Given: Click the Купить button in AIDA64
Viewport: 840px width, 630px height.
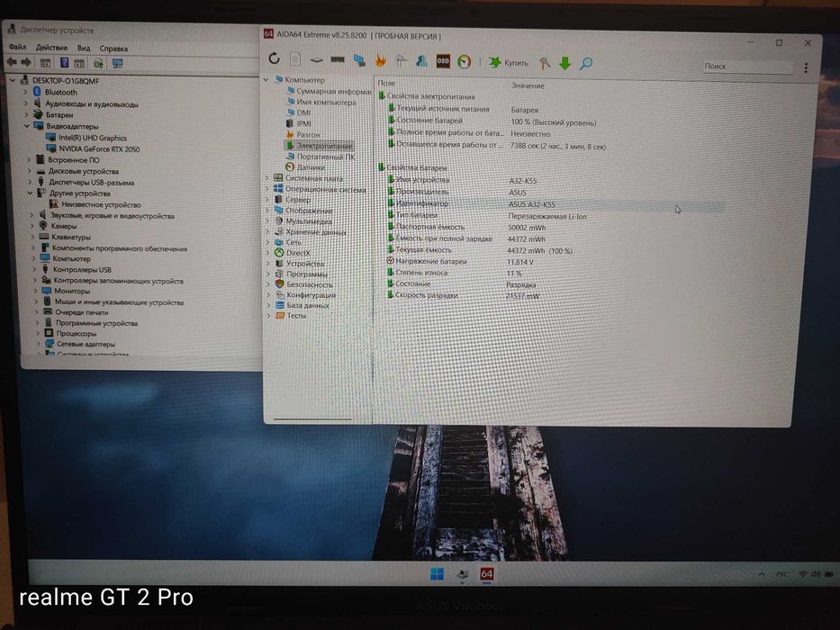Looking at the screenshot, I should pyautogui.click(x=509, y=63).
